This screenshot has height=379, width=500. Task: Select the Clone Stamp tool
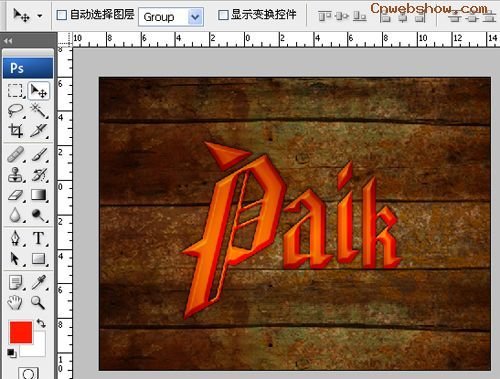pyautogui.click(x=15, y=175)
